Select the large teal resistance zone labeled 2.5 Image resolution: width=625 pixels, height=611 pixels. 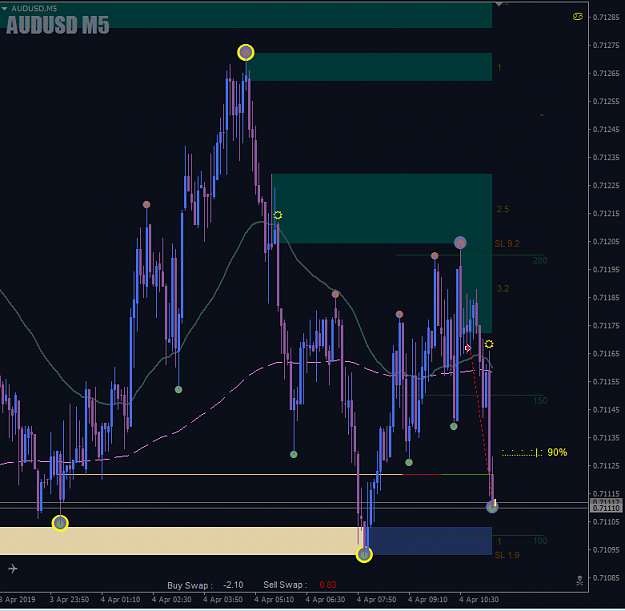(x=381, y=208)
